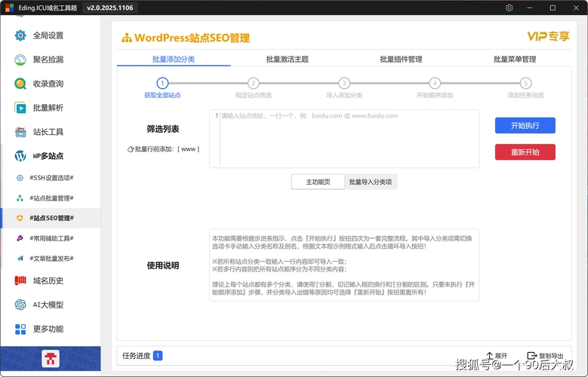Image resolution: width=588 pixels, height=377 pixels.
Task: Open 更多功能 from sidebar text
Action: (x=48, y=329)
